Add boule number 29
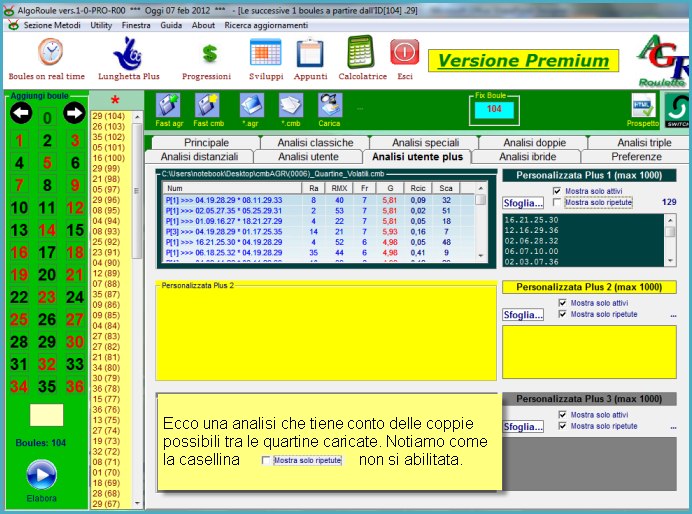This screenshot has height=514, width=692. pos(47,341)
